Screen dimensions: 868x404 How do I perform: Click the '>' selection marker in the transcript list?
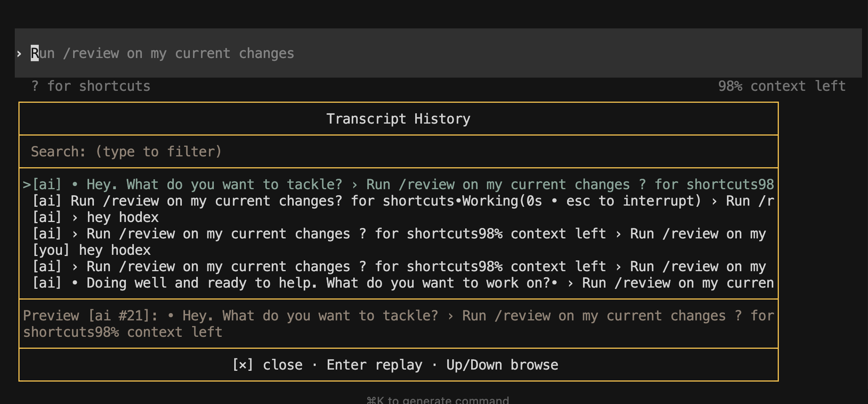click(27, 184)
